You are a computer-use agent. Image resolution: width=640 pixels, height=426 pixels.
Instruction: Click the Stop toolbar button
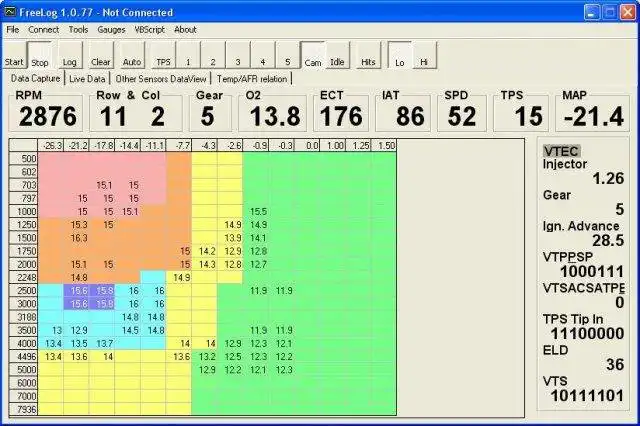(x=40, y=55)
